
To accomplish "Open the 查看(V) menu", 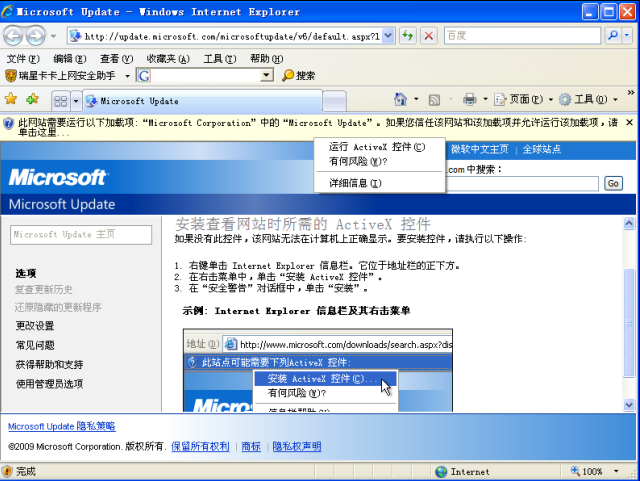I will click(117, 59).
